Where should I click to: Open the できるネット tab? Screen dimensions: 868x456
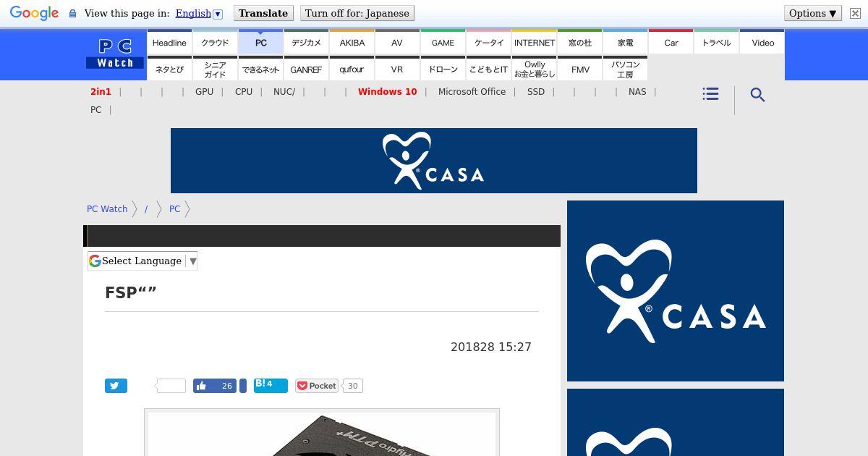click(x=260, y=69)
